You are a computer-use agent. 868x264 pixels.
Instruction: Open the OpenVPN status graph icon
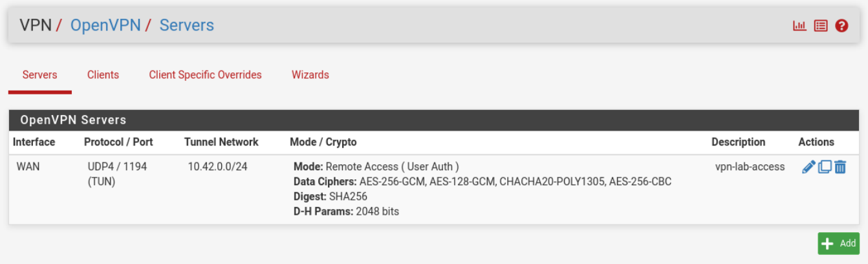point(799,26)
